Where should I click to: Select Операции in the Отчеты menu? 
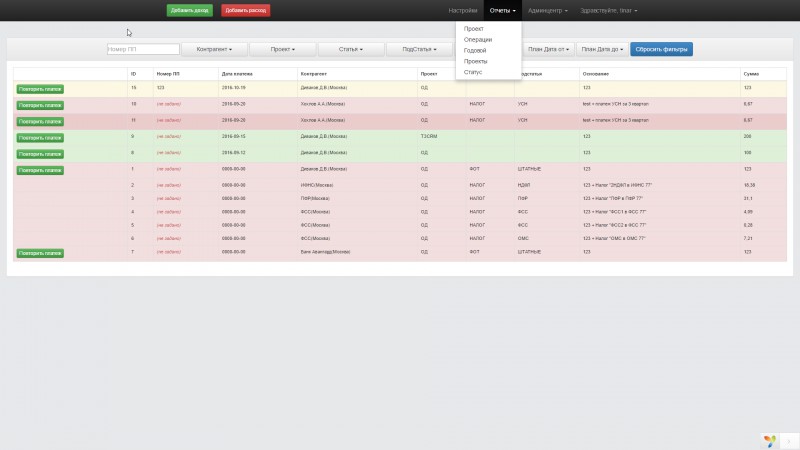click(478, 39)
